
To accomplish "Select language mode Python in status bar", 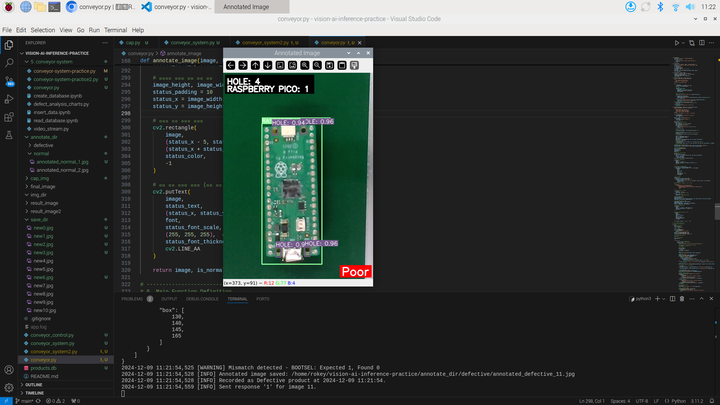I will 679,401.
